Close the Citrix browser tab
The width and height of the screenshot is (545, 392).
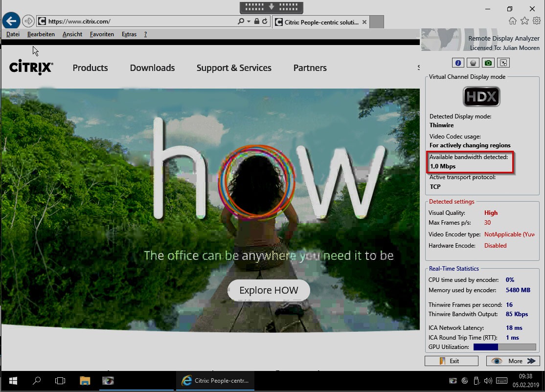[x=364, y=22]
